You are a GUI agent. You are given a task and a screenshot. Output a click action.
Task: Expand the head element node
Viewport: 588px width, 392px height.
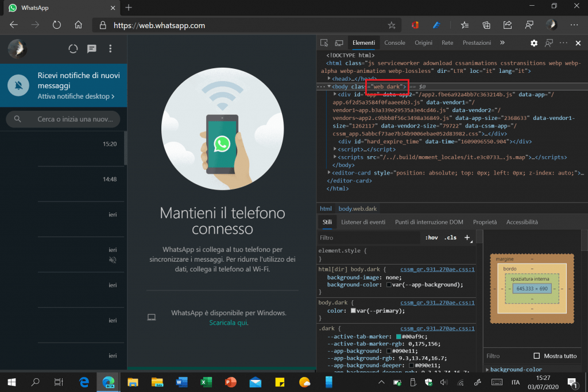[330, 78]
